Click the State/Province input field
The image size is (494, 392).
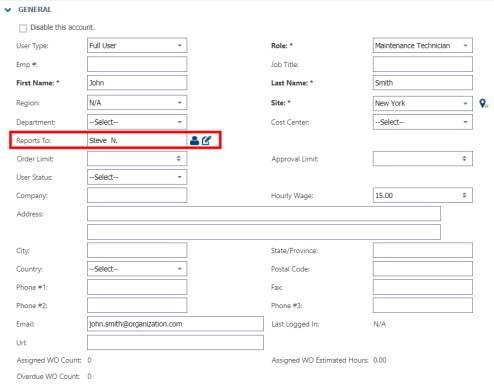pos(423,250)
